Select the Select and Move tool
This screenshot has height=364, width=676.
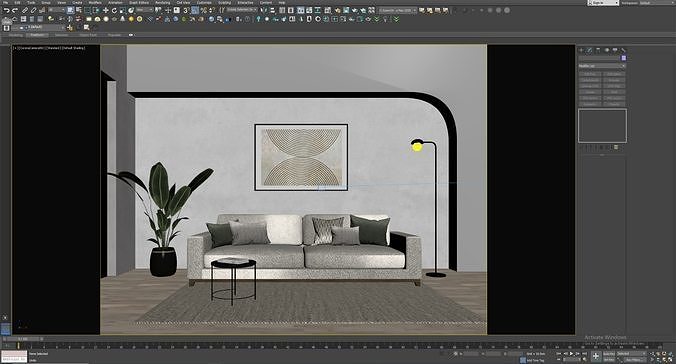pyautogui.click(x=106, y=10)
